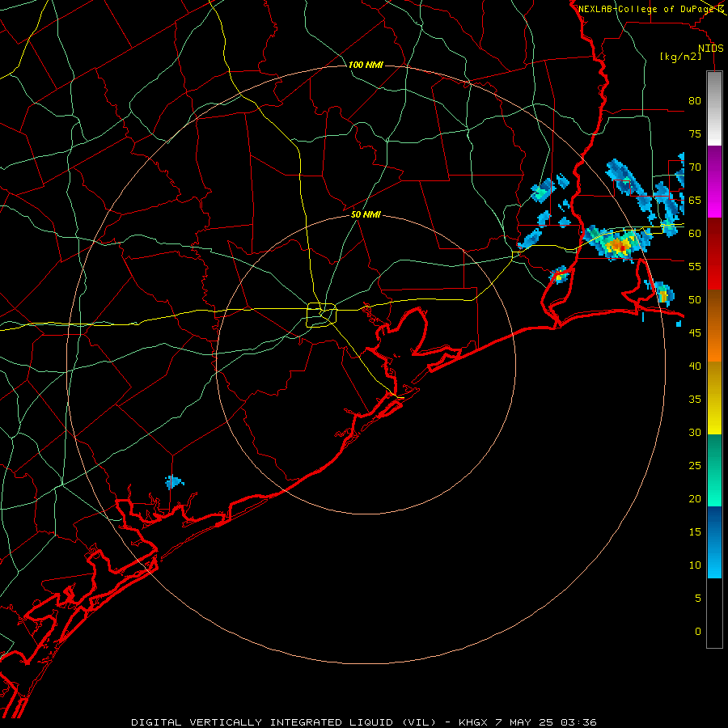Viewport: 728px width, 728px height.
Task: Click the [kg/m2] units label
Action: (x=680, y=57)
